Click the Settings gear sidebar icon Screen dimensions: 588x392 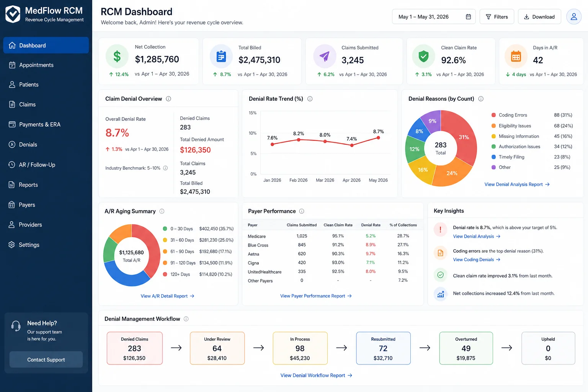(12, 245)
